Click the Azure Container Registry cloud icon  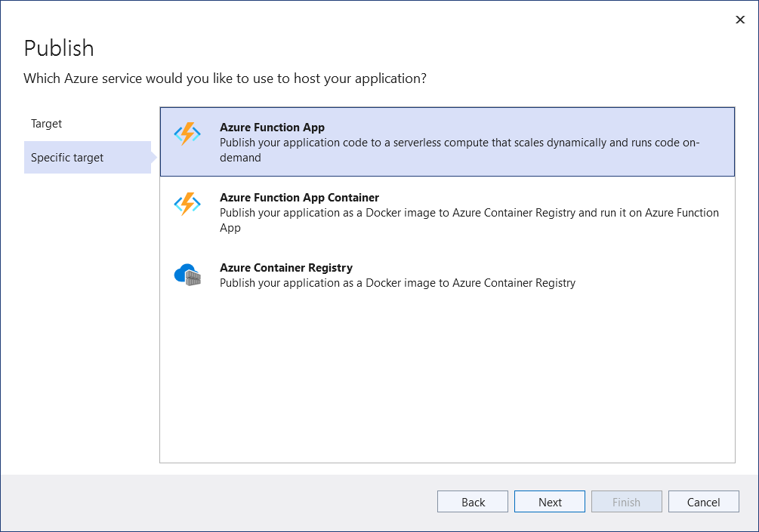click(x=187, y=275)
